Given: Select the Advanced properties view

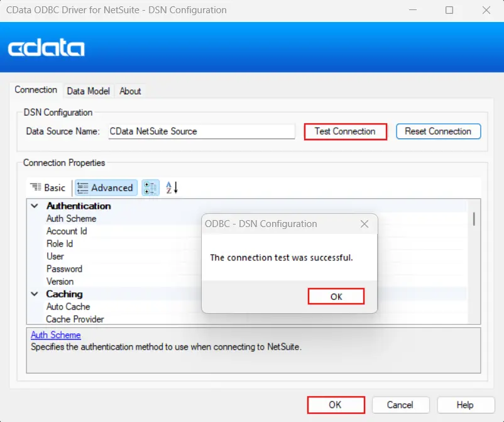Looking at the screenshot, I should tap(106, 187).
